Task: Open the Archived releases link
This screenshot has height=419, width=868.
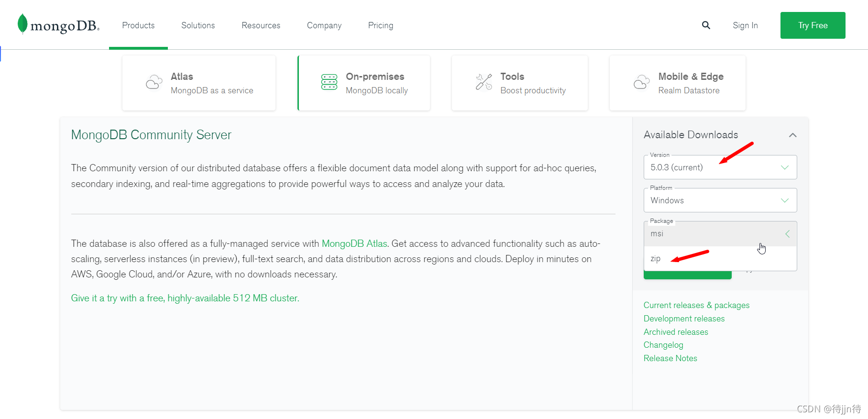Action: click(676, 332)
